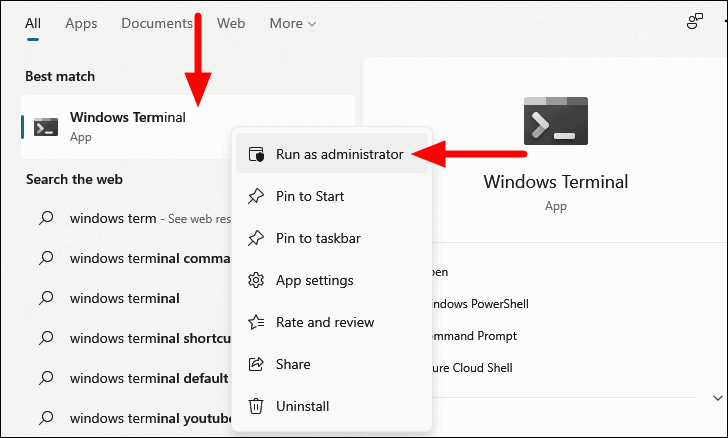This screenshot has width=728, height=438.
Task: Select Pin to Start
Action: point(332,196)
